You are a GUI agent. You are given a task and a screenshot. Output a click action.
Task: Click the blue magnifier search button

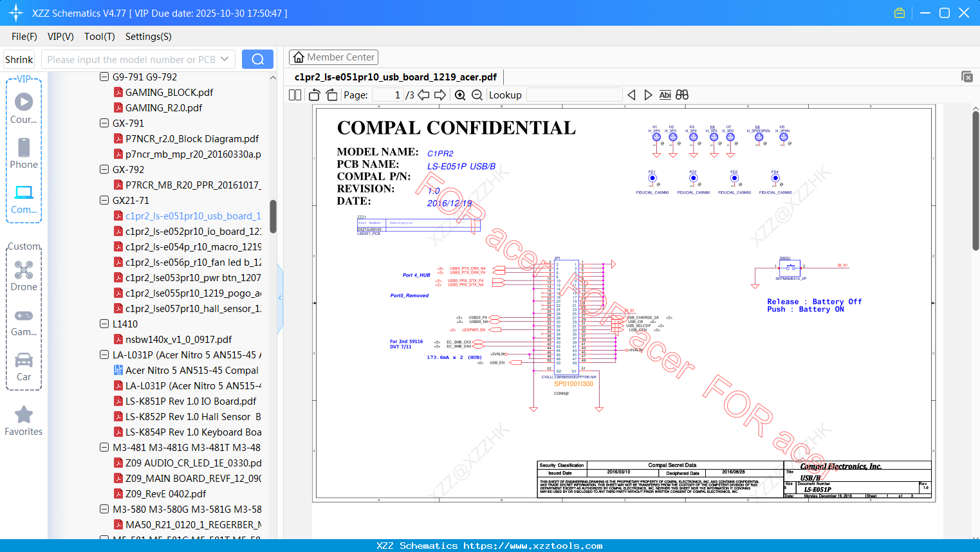click(x=257, y=59)
